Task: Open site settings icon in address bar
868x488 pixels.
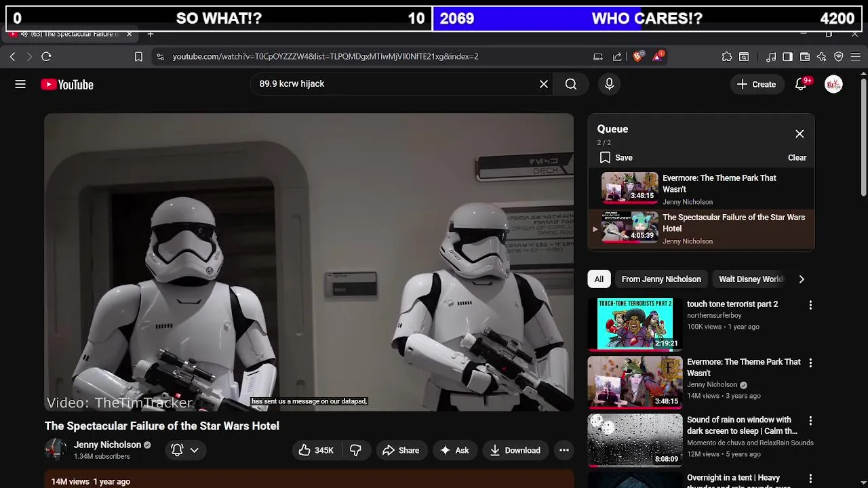Action: click(160, 57)
